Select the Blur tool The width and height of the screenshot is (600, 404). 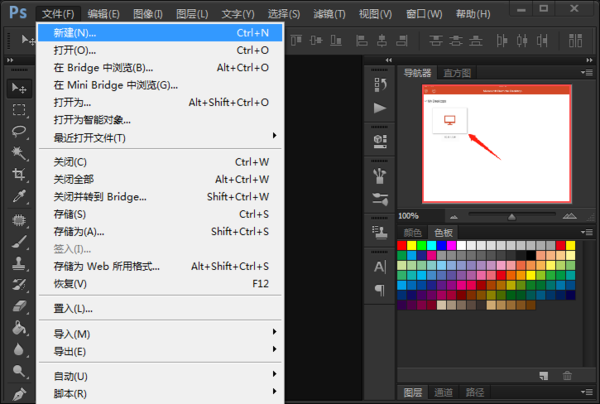19,349
